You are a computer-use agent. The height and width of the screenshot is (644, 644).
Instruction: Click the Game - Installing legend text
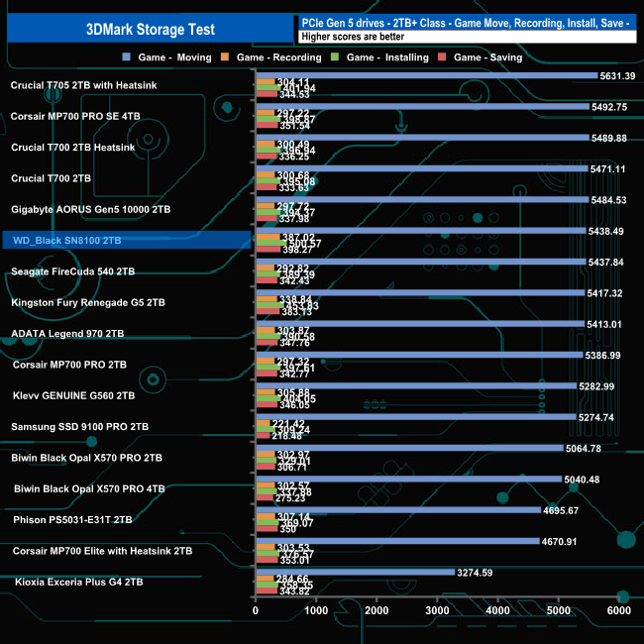click(387, 57)
